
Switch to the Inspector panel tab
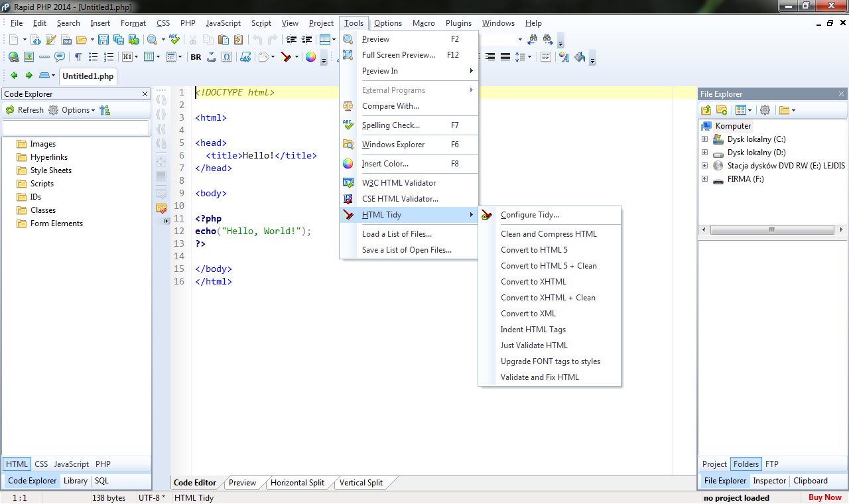pos(769,481)
